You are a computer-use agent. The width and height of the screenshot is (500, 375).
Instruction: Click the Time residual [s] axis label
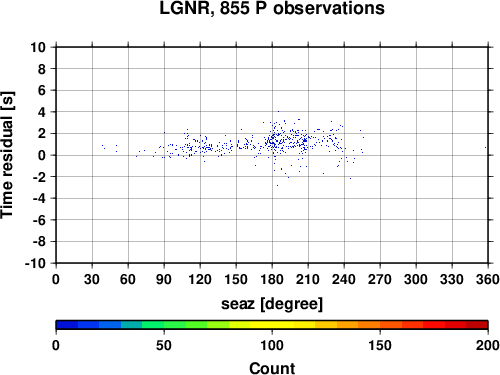coord(7,155)
